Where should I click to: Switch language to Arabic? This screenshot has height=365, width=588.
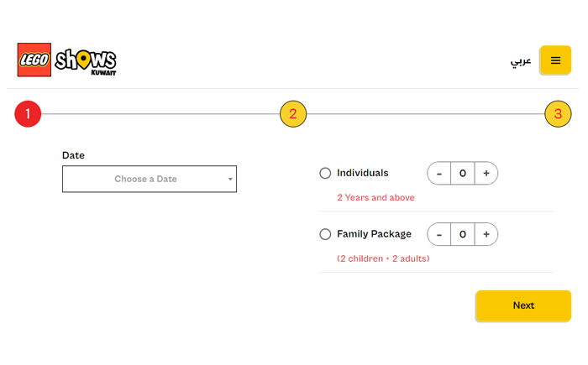pyautogui.click(x=521, y=61)
